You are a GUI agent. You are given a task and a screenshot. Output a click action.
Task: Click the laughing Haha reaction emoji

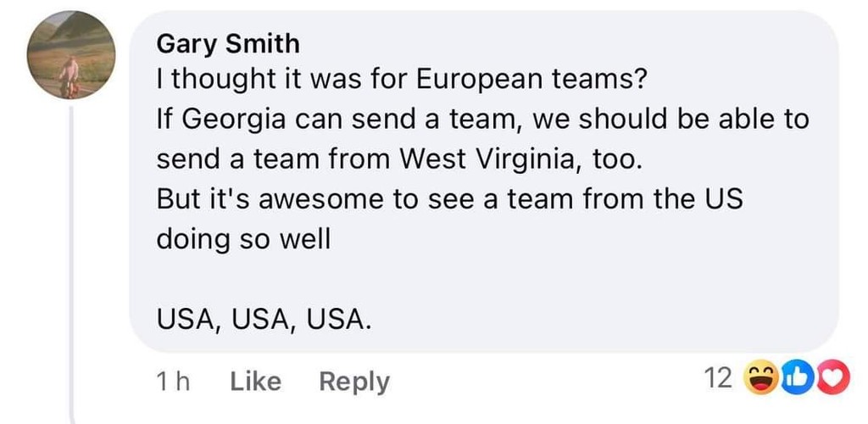(759, 378)
